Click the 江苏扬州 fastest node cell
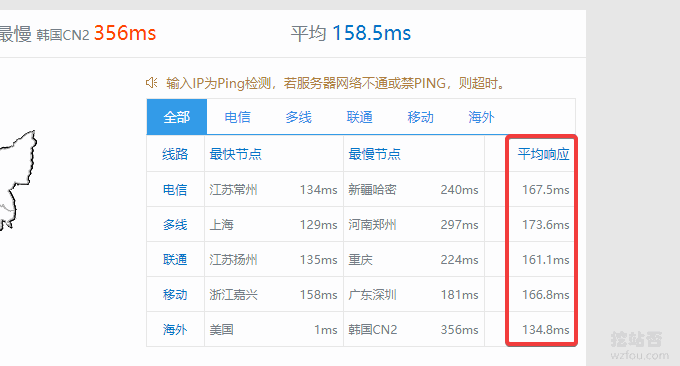The image size is (680, 366). point(233,260)
